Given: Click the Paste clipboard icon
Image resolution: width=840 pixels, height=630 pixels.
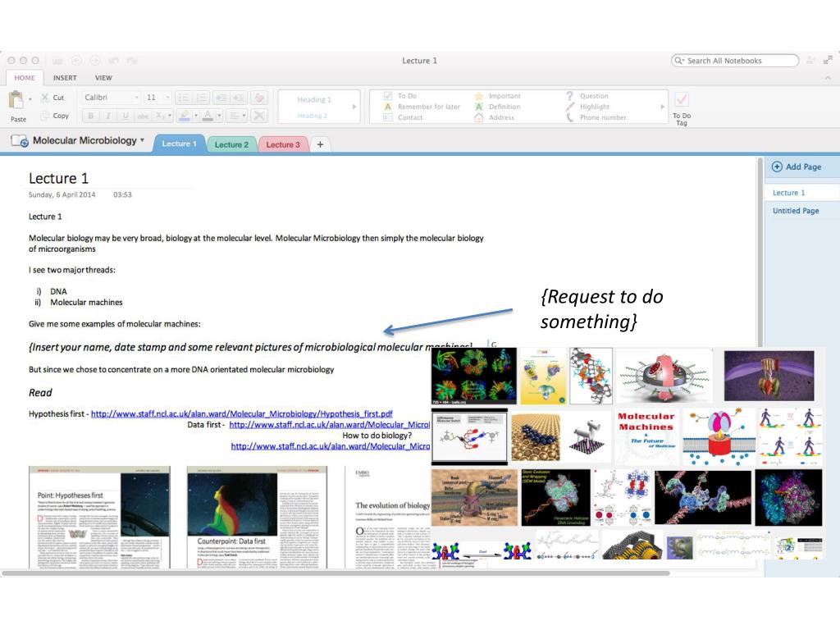Looking at the screenshot, I should point(15,101).
